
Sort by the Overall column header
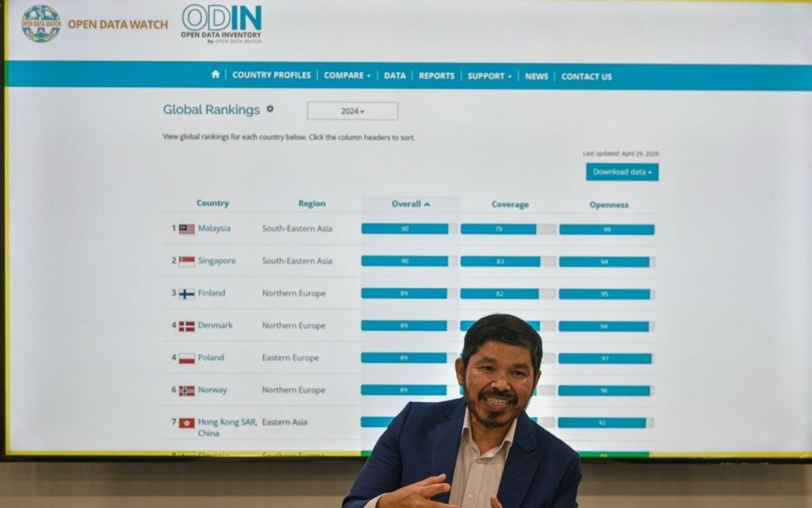pyautogui.click(x=410, y=204)
